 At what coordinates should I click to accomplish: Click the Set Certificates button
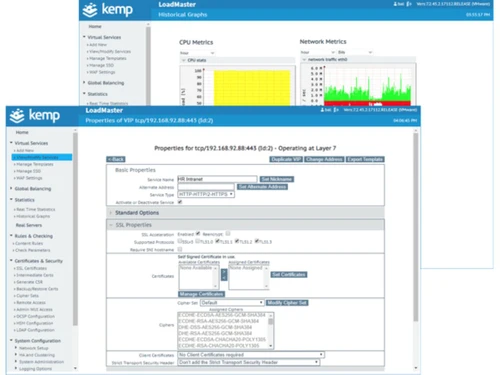pos(289,275)
